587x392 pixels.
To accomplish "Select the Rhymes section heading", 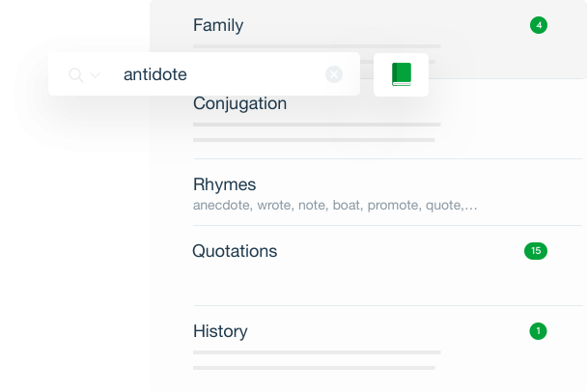I will click(224, 184).
